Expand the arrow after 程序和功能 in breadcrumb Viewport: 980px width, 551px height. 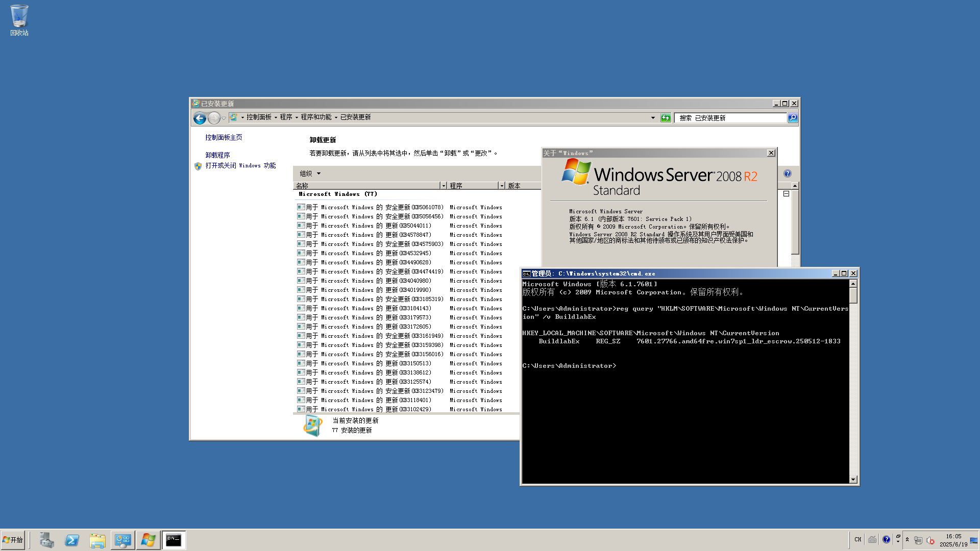(x=336, y=117)
